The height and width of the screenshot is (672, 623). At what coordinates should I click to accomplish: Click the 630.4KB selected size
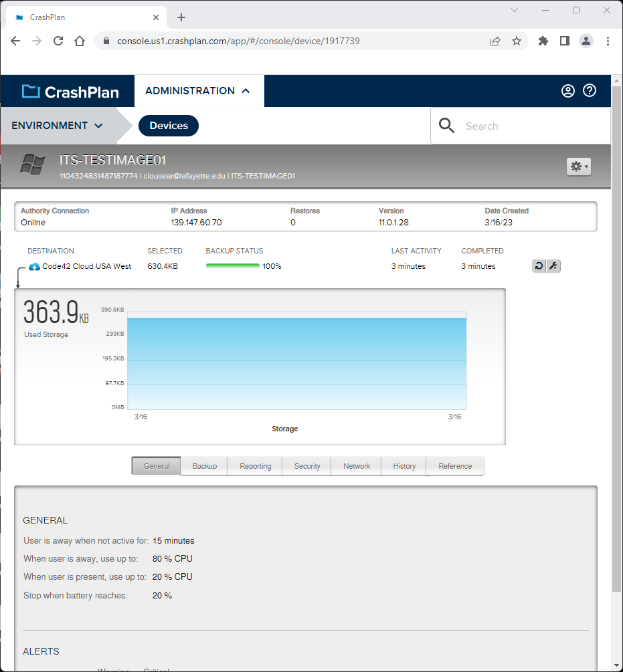click(163, 266)
